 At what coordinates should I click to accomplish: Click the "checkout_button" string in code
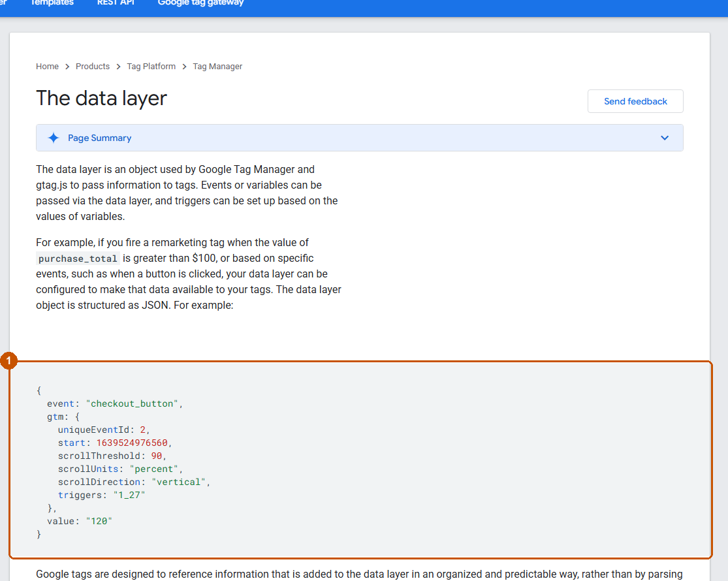[132, 403]
